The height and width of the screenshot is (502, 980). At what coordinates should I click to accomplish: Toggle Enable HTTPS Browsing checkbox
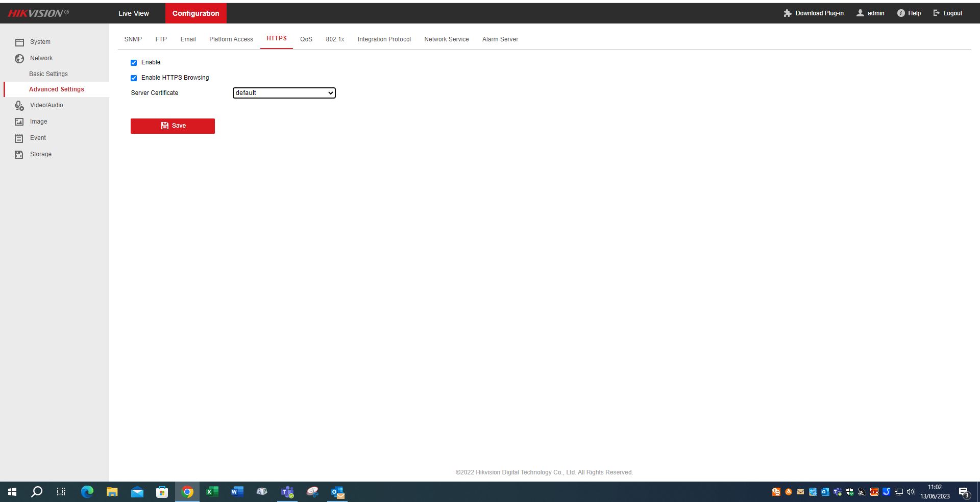[134, 78]
